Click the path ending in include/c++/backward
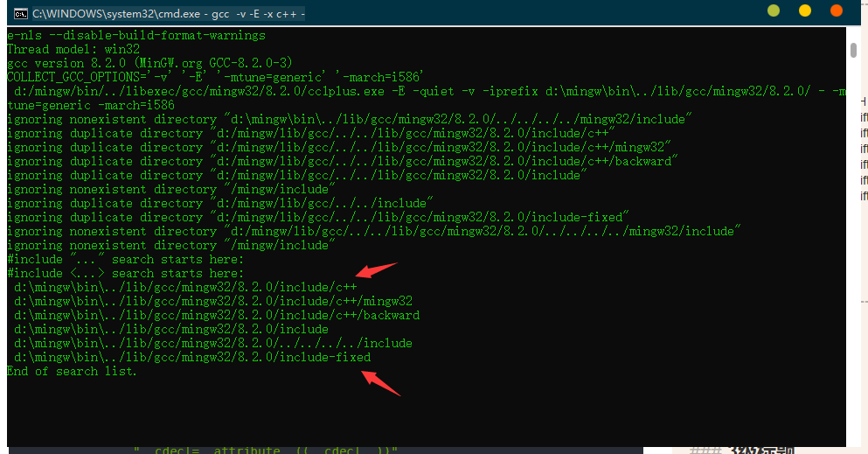Viewport: 868px width, 454px height. [217, 315]
